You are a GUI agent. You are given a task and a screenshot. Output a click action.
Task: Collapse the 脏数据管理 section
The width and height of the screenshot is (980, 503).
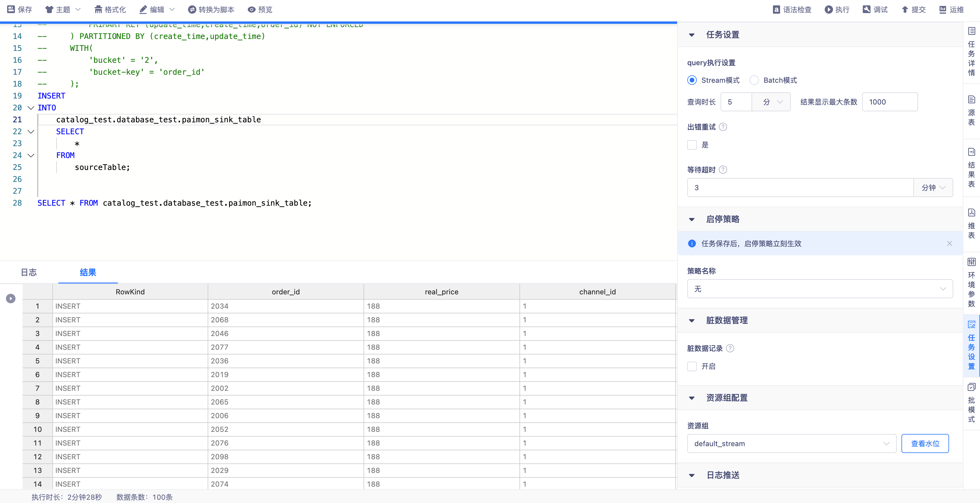point(692,321)
